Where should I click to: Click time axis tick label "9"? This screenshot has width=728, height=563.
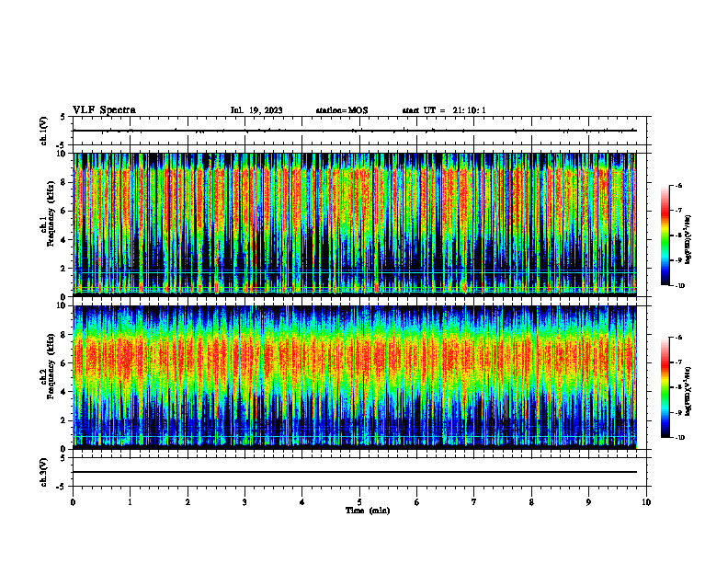click(x=588, y=502)
